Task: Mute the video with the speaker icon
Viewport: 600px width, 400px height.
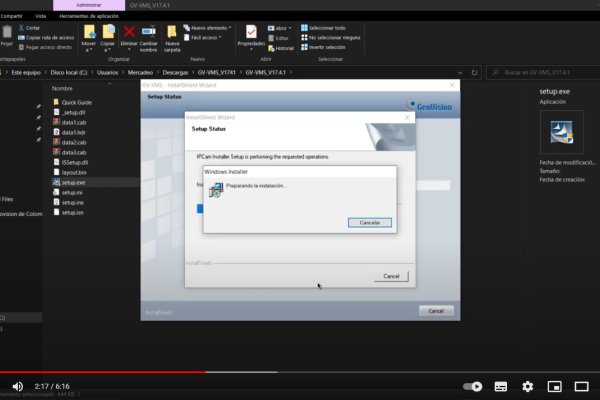Action: click(x=17, y=387)
